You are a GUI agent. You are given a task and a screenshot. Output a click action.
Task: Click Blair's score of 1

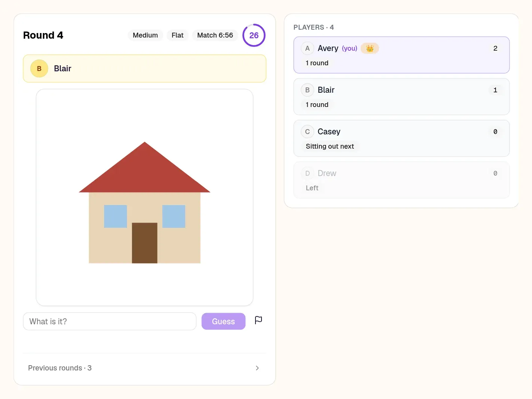[x=495, y=90]
